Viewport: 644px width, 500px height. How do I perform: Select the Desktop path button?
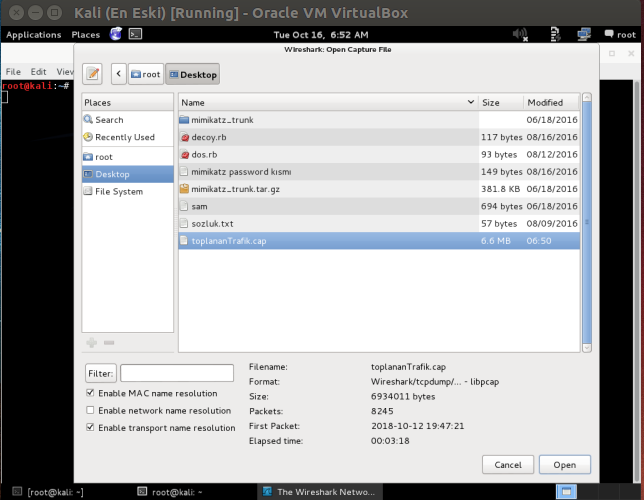pos(193,74)
